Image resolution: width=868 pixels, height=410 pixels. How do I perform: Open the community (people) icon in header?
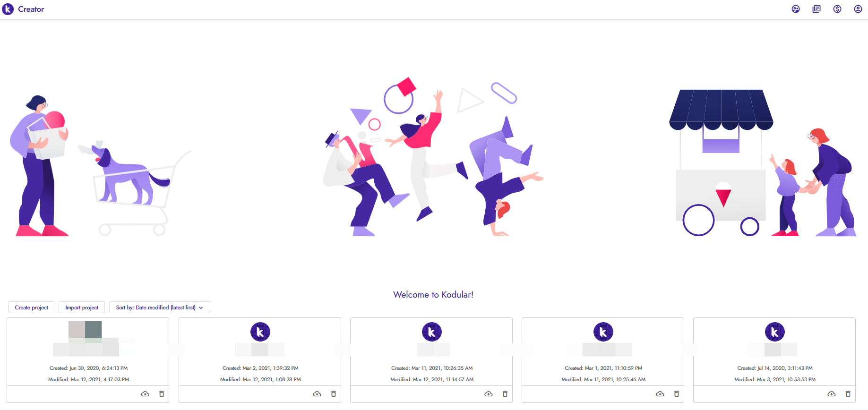tap(796, 9)
